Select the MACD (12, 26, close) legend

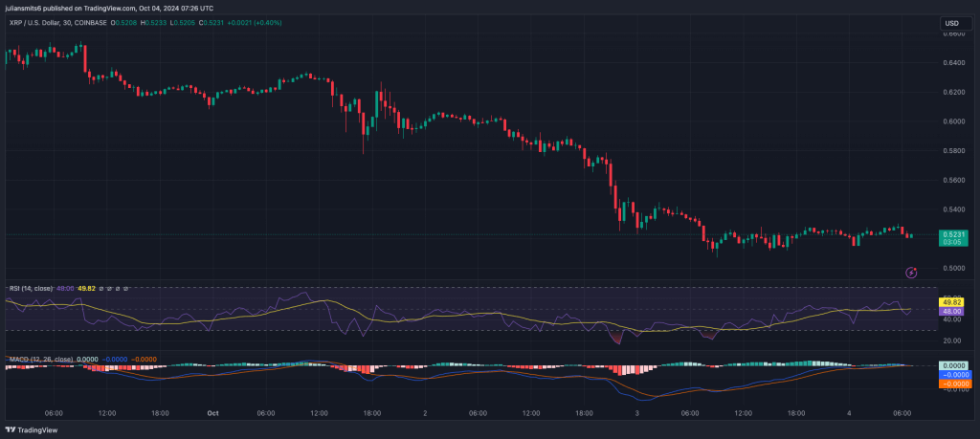click(40, 359)
